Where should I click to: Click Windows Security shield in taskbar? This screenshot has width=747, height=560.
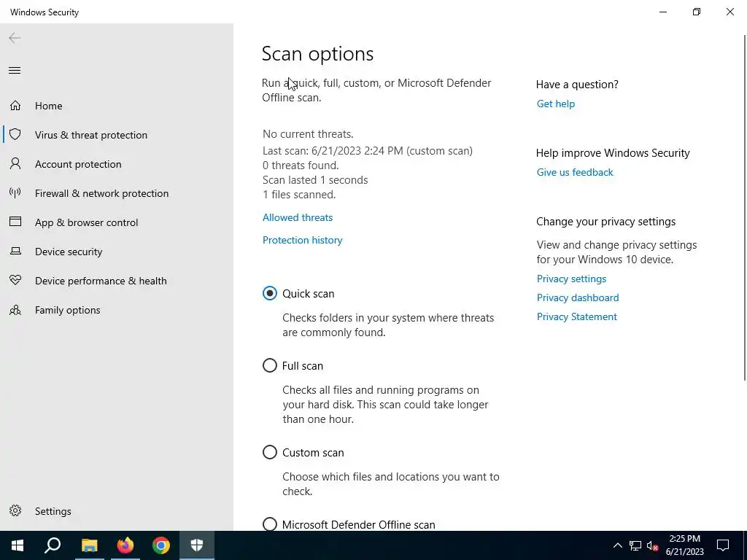point(197,545)
